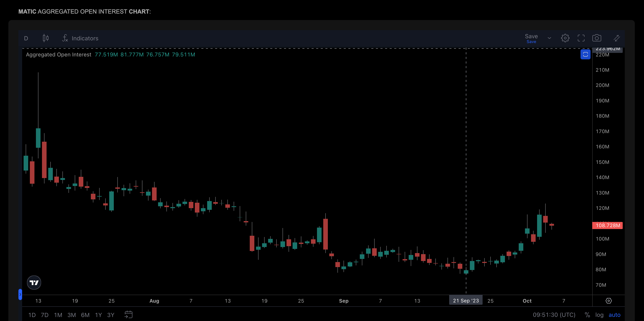Select the 1Y time range

click(99, 315)
